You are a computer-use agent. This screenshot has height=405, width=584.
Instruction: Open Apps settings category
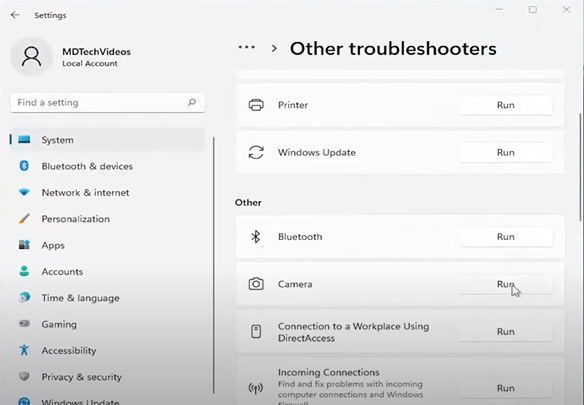(x=107, y=245)
